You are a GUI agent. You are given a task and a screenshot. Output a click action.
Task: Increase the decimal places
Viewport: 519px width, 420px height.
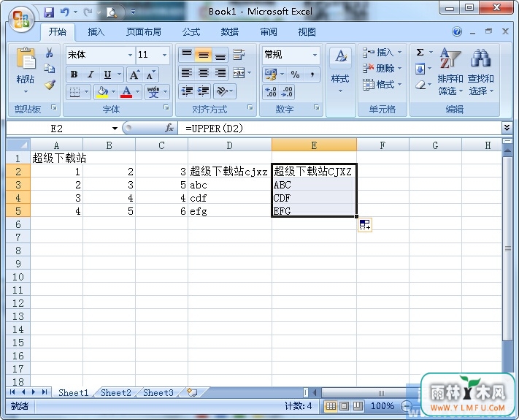[270, 92]
